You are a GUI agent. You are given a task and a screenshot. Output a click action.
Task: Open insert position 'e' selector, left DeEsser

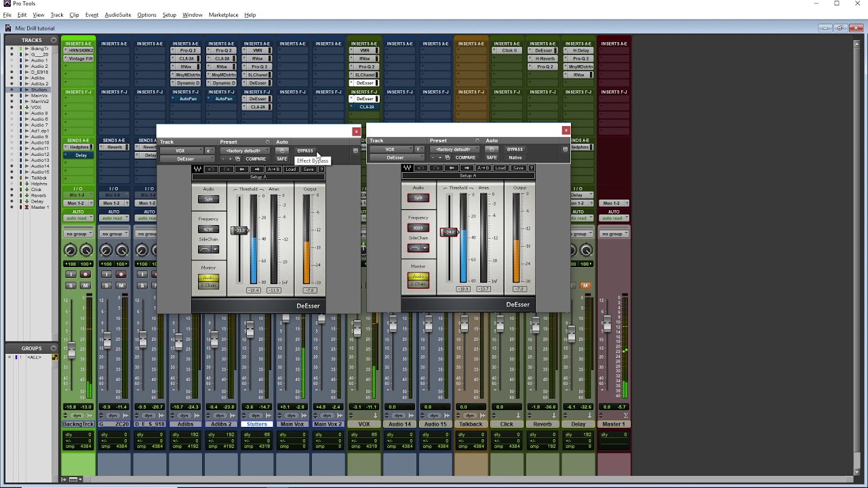(x=210, y=150)
